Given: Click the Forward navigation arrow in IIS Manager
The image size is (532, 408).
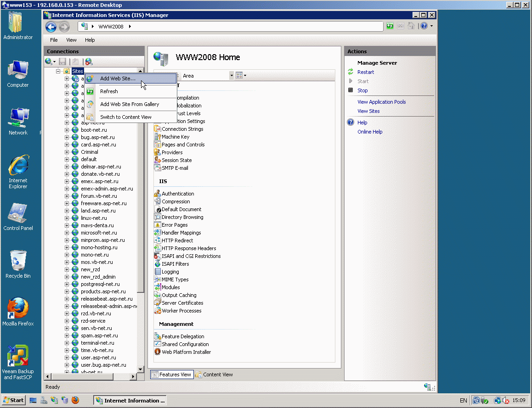Looking at the screenshot, I should [x=64, y=27].
